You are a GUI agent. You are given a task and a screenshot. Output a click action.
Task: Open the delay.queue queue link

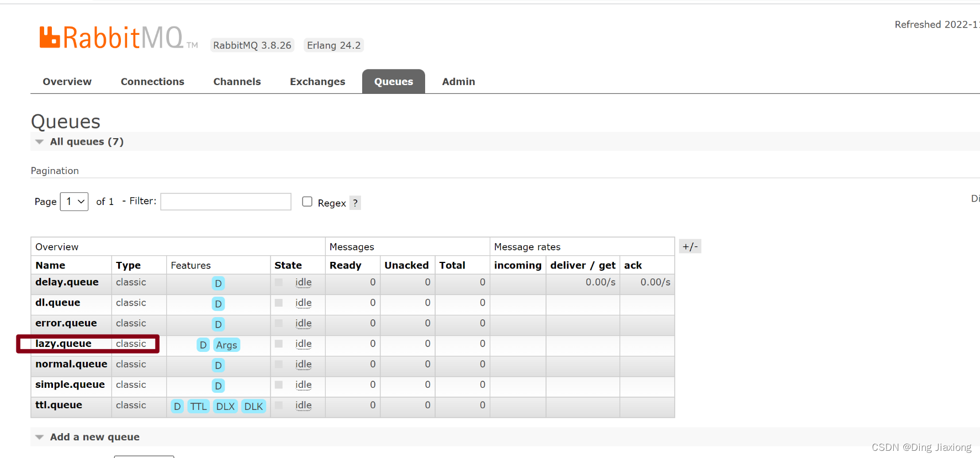67,282
